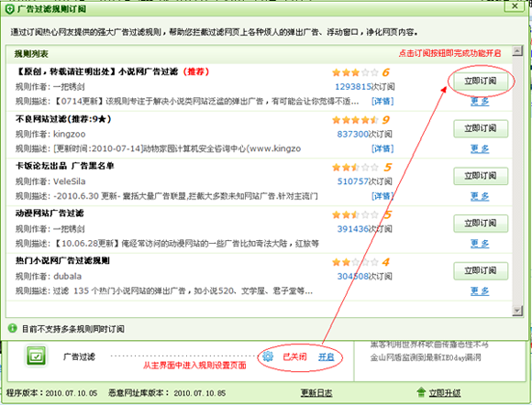Viewport: 532px width, 405px height.
Task: Click the 开启 link to enable ad filtering
Action: tap(326, 356)
